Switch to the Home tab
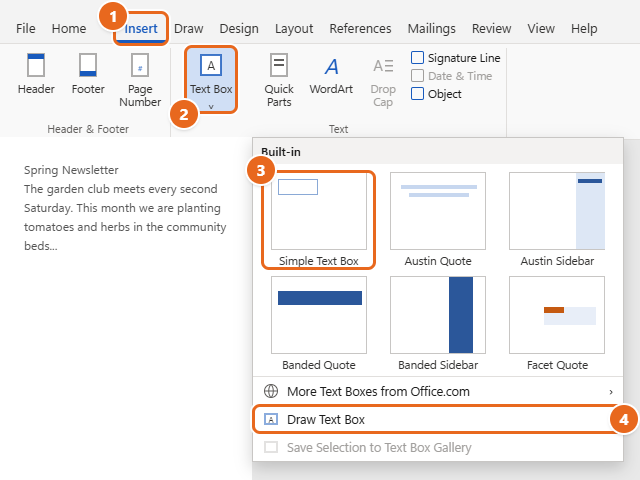The width and height of the screenshot is (640, 480). click(x=69, y=29)
